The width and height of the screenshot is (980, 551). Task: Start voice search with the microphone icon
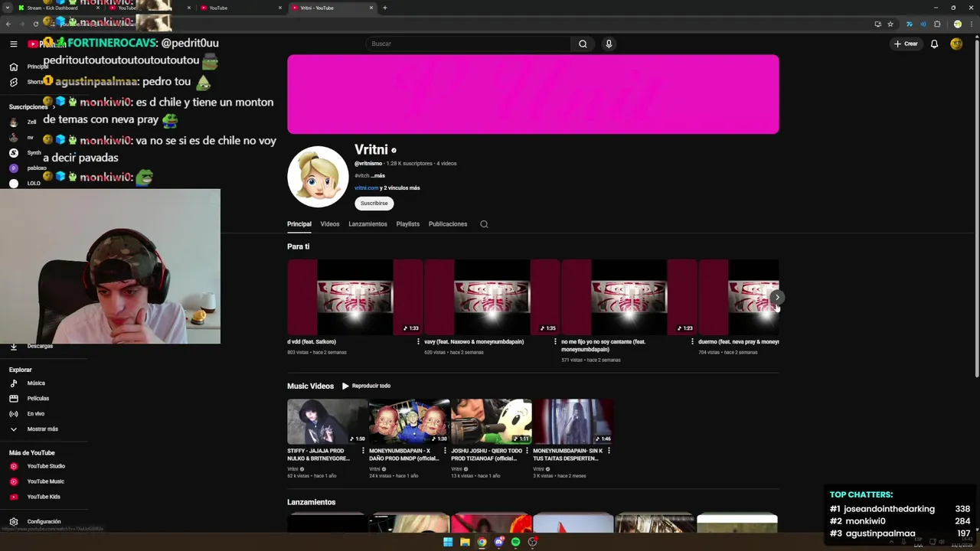[x=609, y=44]
